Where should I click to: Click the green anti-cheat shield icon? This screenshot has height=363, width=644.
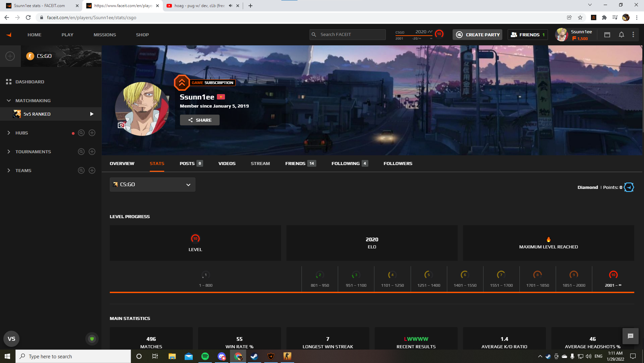point(92,339)
